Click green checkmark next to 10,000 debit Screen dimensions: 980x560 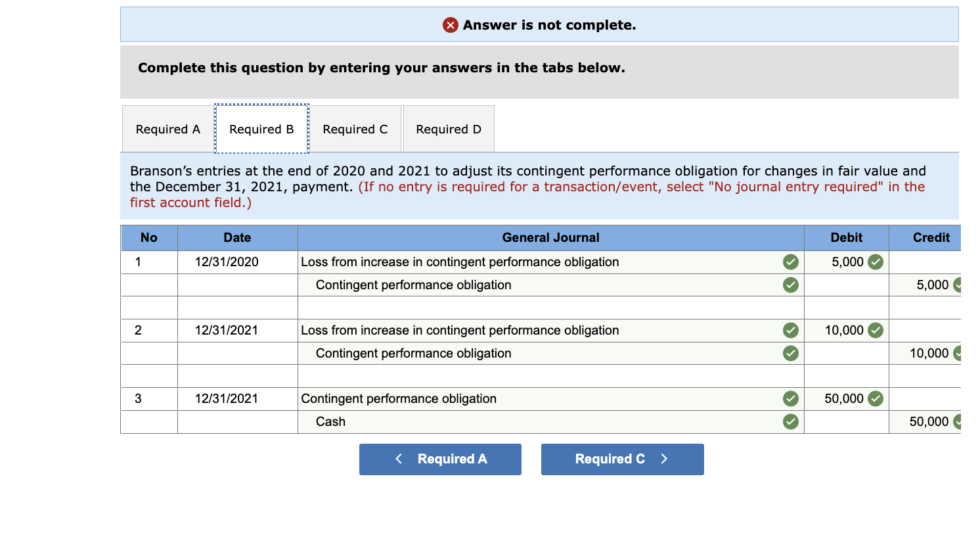point(875,331)
